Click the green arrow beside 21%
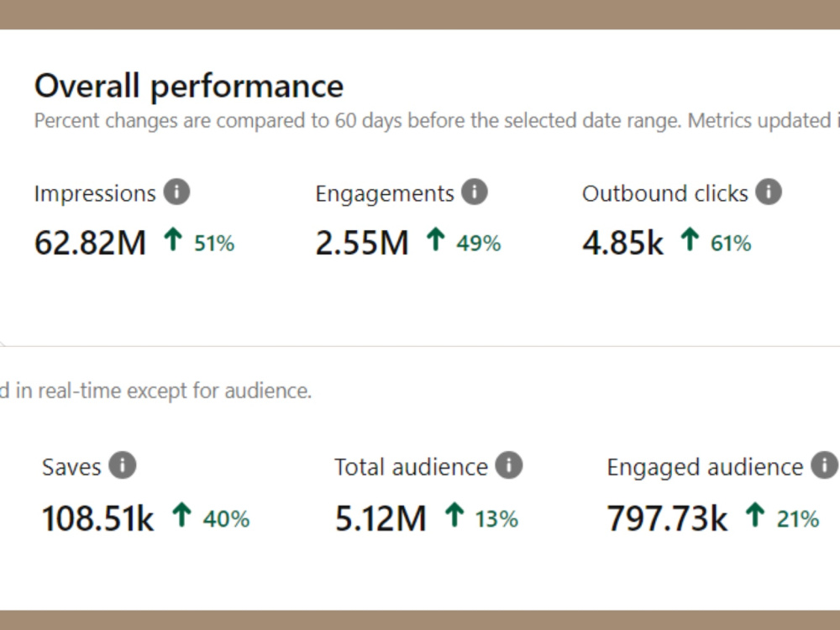 coord(755,514)
